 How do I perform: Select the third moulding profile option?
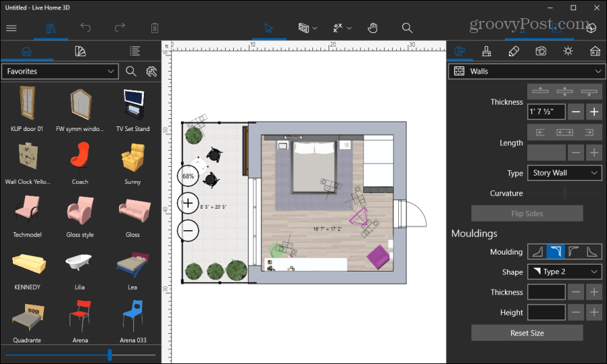click(574, 251)
